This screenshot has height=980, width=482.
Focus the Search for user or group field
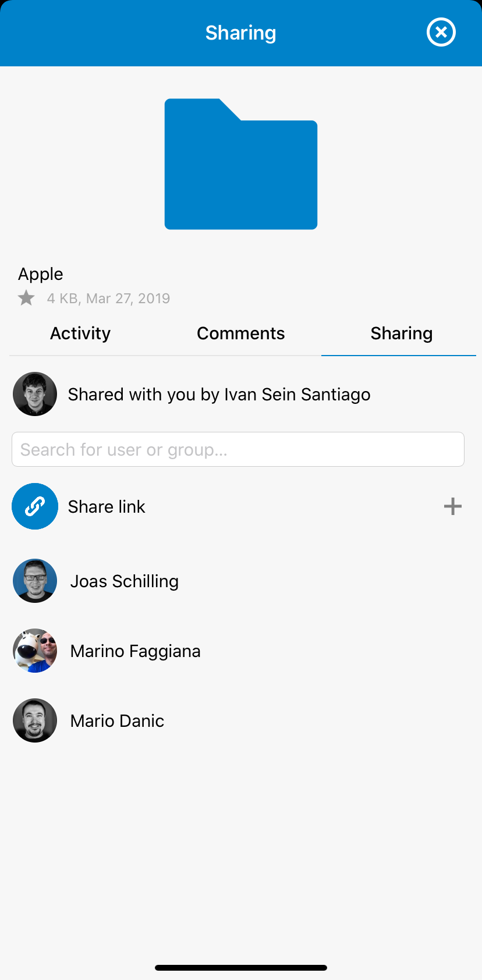238,449
